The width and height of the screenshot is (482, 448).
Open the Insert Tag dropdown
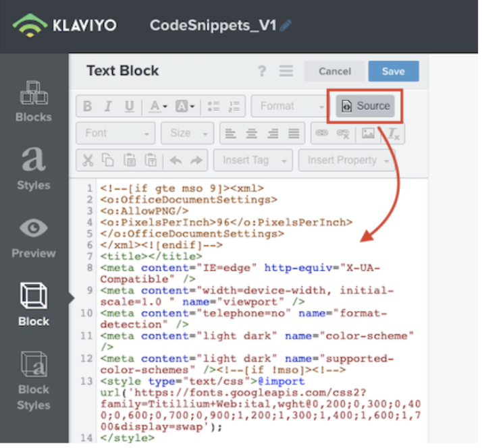253,160
